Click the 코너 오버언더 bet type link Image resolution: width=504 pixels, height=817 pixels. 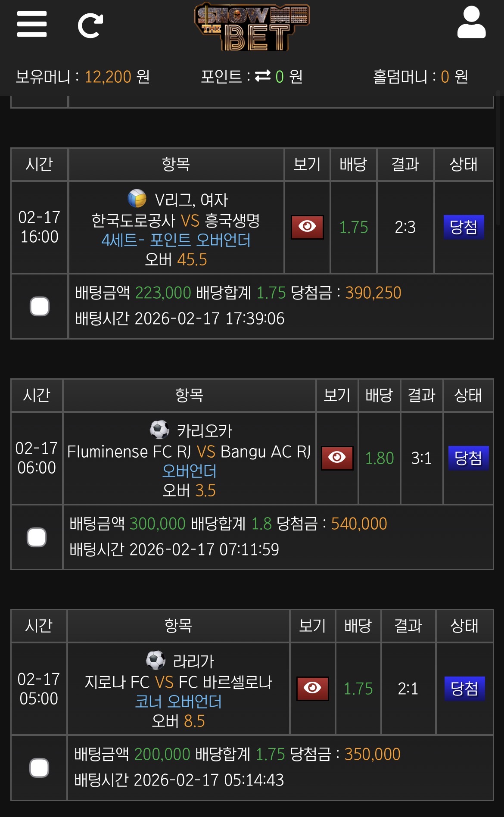[x=178, y=702]
